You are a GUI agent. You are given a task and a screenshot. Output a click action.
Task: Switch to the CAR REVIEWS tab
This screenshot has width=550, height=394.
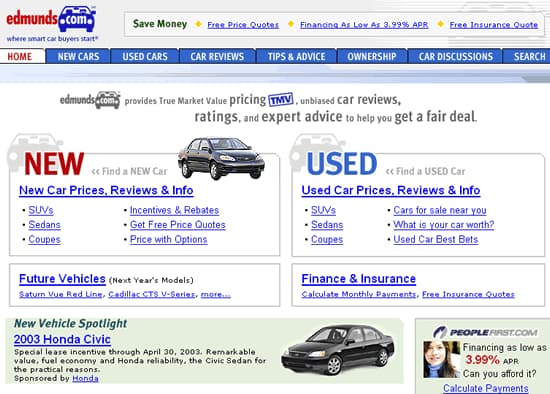point(217,56)
